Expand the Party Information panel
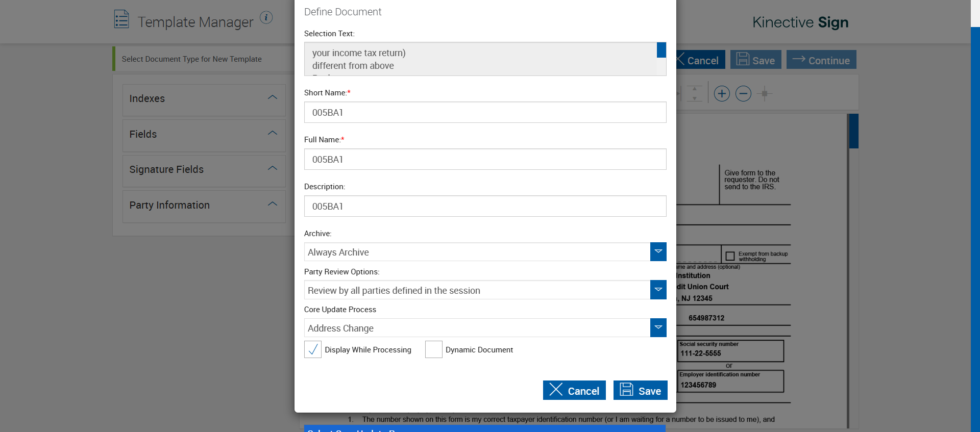980x432 pixels. tap(204, 206)
